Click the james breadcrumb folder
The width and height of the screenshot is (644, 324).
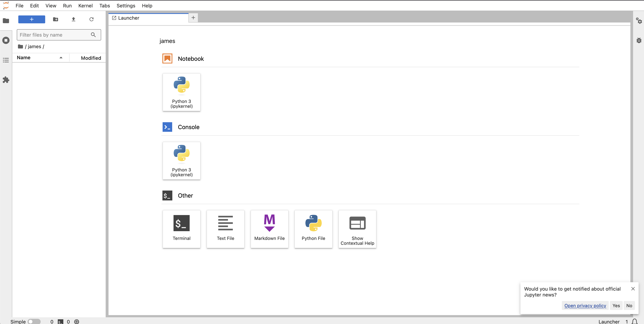(34, 47)
